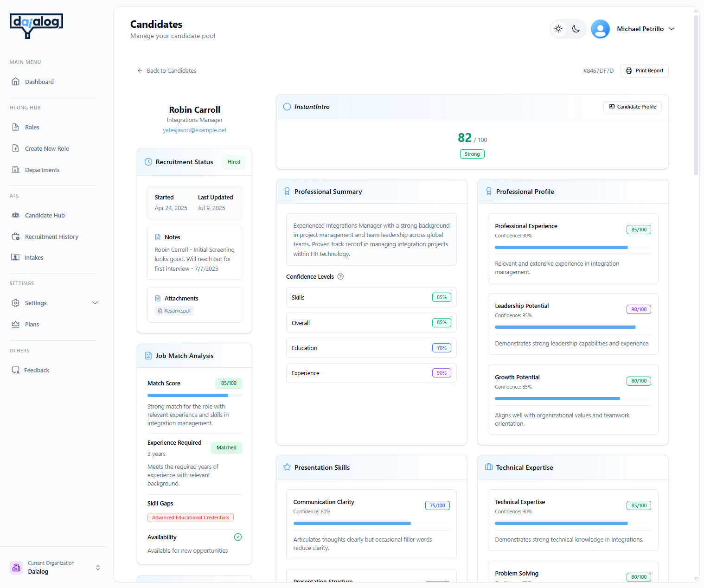Open the Resume.pdf attachment
The height and width of the screenshot is (588, 704).
click(x=174, y=311)
